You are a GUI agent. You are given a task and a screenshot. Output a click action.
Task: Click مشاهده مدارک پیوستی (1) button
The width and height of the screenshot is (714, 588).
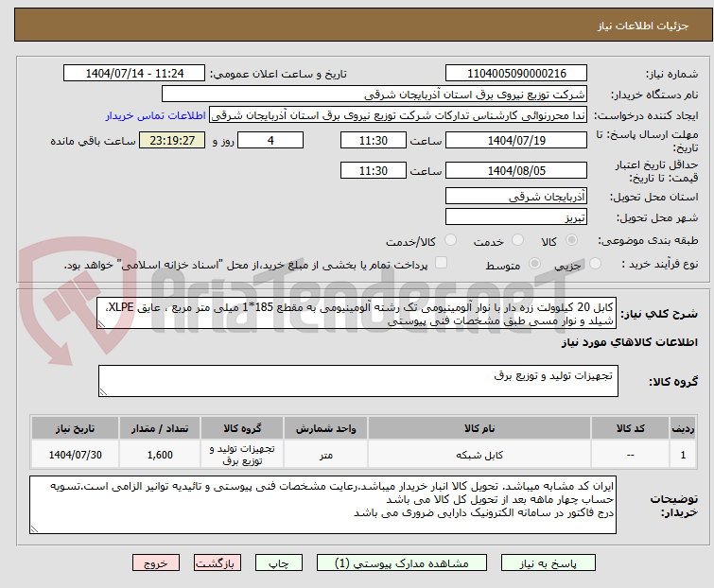pos(402,563)
